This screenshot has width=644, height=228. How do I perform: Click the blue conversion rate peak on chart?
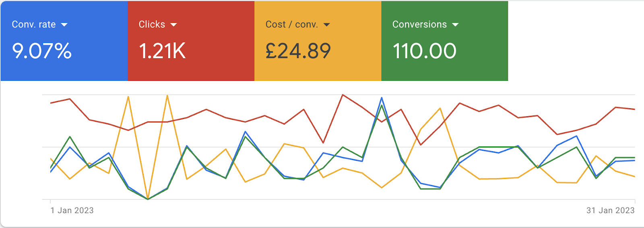point(382,98)
